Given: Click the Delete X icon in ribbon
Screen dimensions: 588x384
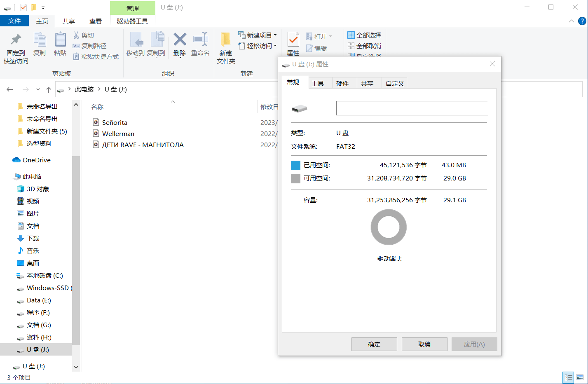Looking at the screenshot, I should [180, 40].
